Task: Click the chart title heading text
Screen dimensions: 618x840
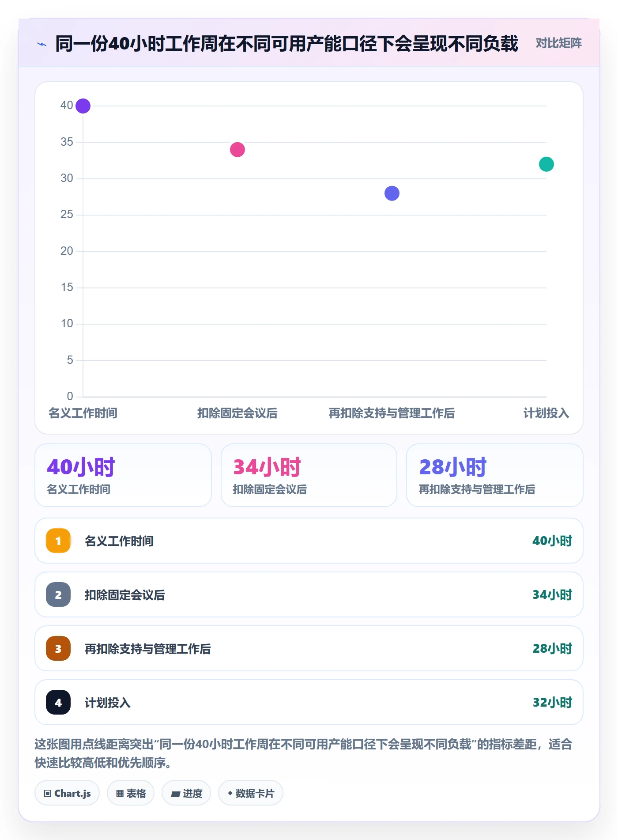Action: [x=287, y=44]
